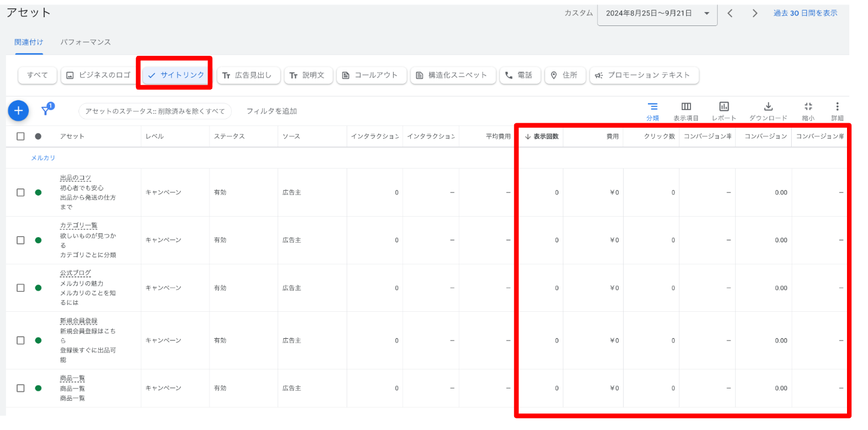Click 広告主 source cell for 新規会員登録
This screenshot has width=868, height=430.
tap(291, 340)
